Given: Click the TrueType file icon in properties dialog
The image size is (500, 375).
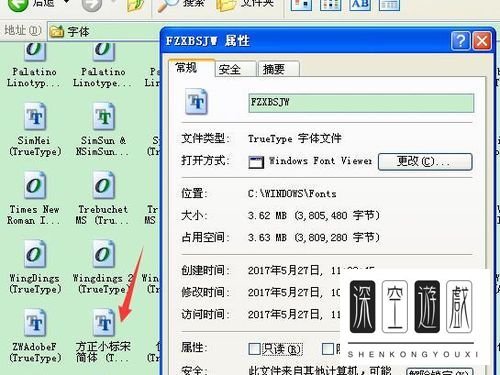Looking at the screenshot, I should (x=196, y=101).
